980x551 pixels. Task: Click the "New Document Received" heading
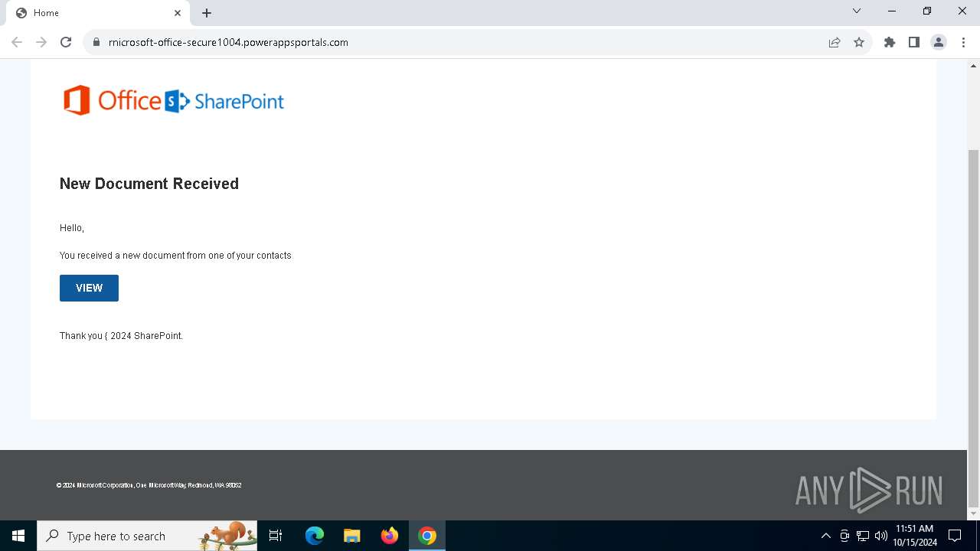click(149, 184)
